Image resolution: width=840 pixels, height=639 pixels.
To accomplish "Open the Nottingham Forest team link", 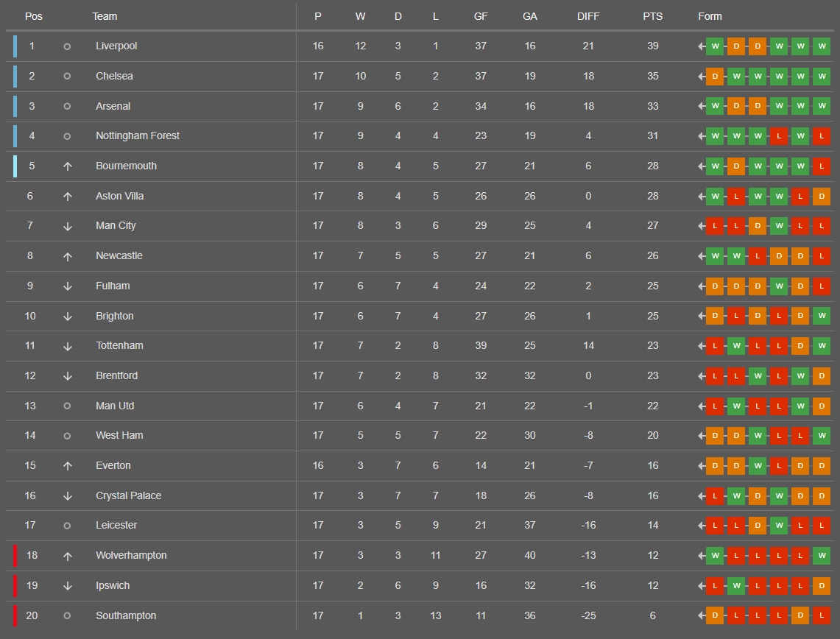I will coord(138,136).
